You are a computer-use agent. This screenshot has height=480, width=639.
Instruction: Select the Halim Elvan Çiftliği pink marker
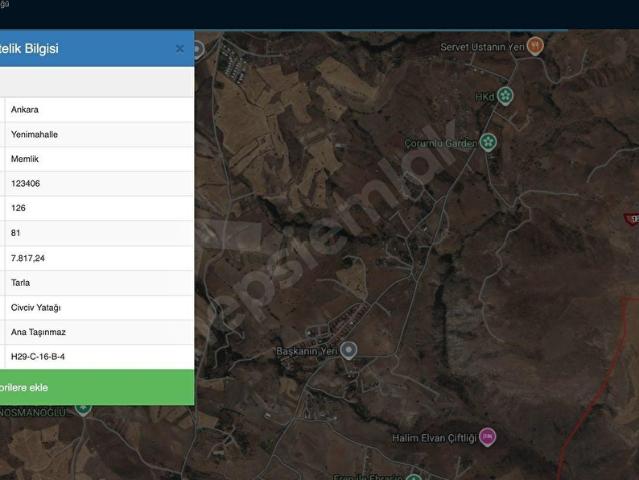[x=487, y=437]
